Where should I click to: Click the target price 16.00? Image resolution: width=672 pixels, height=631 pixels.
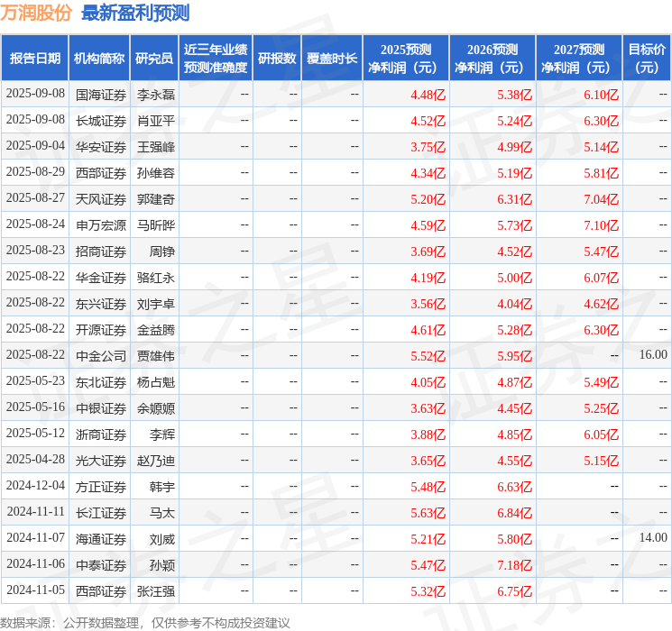pos(653,354)
